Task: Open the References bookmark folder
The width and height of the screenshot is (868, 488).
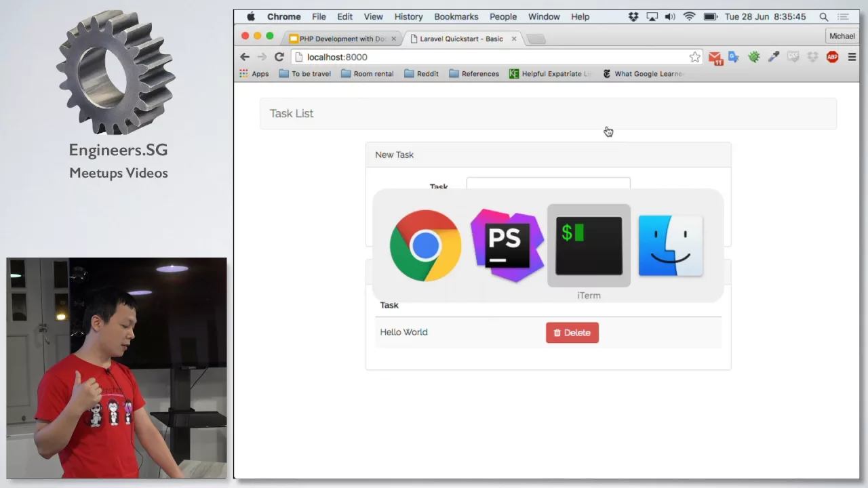Action: pos(474,74)
